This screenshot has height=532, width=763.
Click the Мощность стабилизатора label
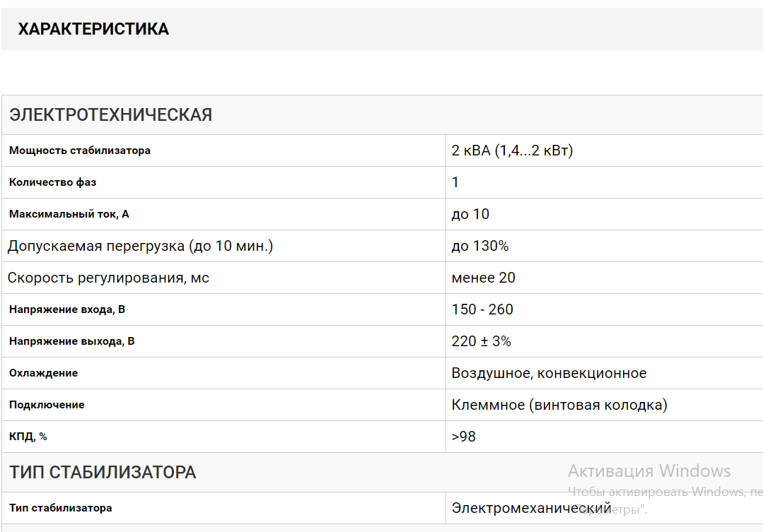80,150
